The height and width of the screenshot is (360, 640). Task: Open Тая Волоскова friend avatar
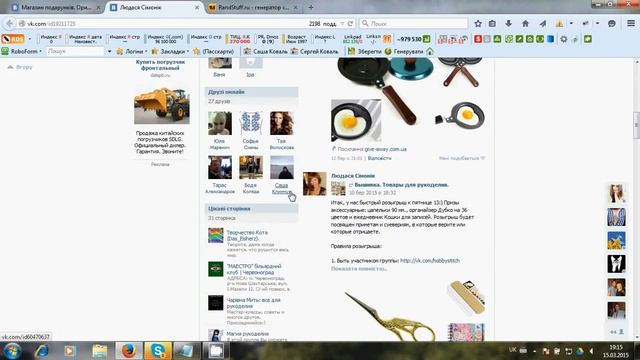[x=282, y=123]
